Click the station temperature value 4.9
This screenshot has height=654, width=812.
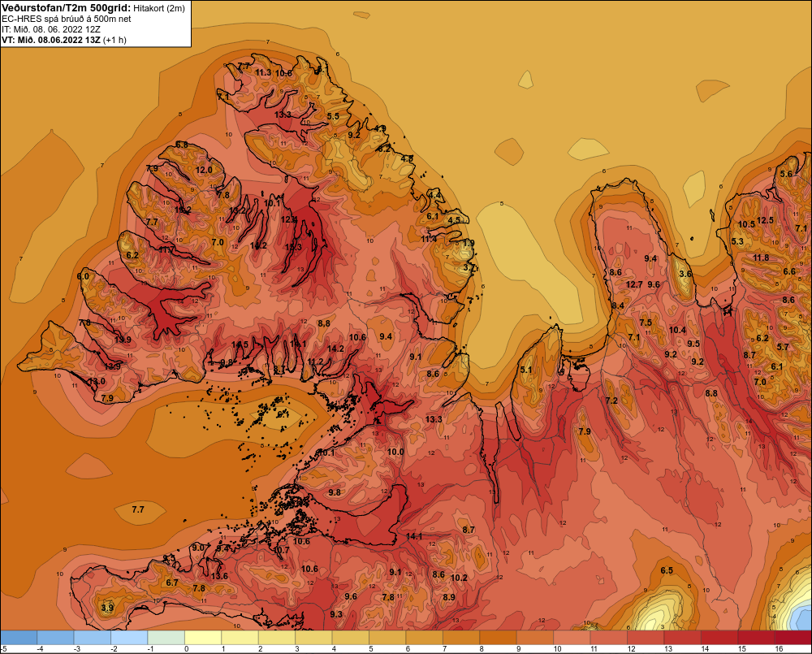(x=380, y=128)
